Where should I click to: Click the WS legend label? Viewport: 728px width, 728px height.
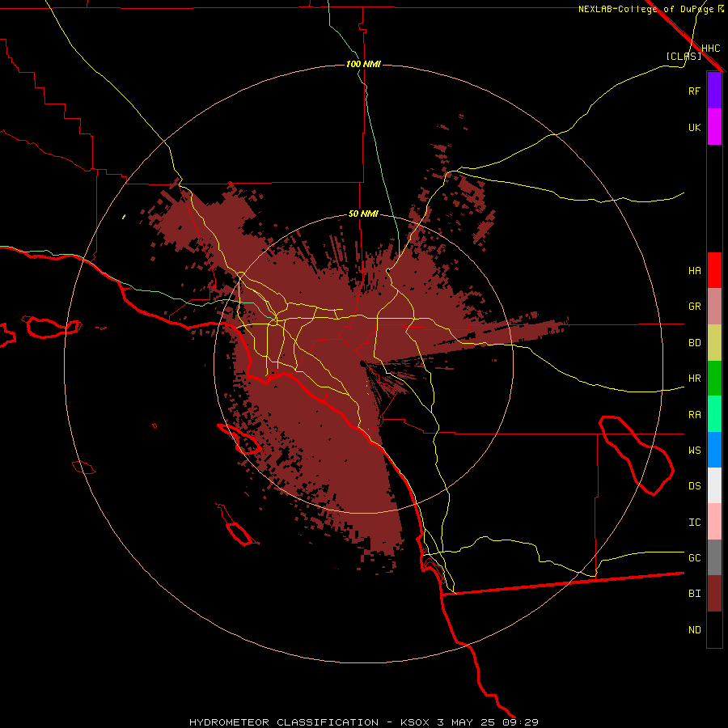pos(694,450)
